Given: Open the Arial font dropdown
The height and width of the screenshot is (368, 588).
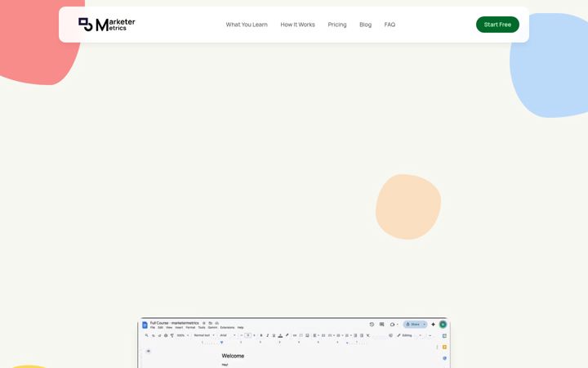Looking at the screenshot, I should pos(228,335).
